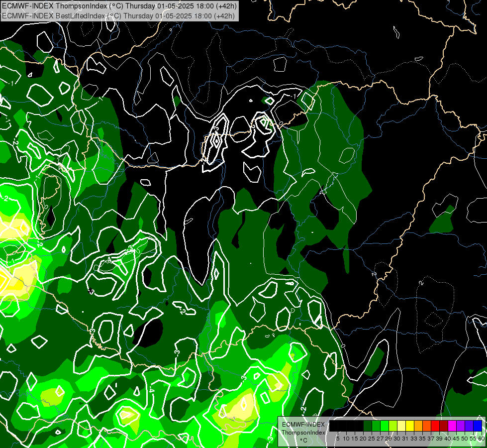This screenshot has height=448, width=487.
Task: Click the BestLiftedIndex title line at top
Action: 118,15
